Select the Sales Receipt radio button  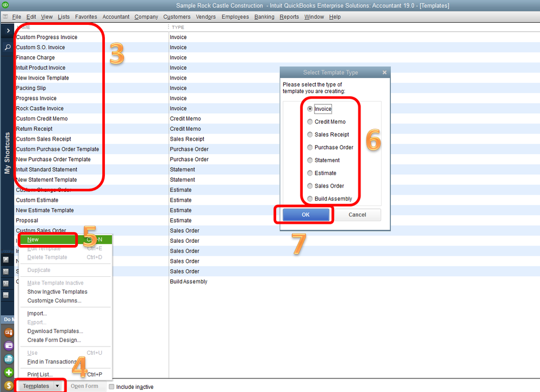tap(310, 134)
